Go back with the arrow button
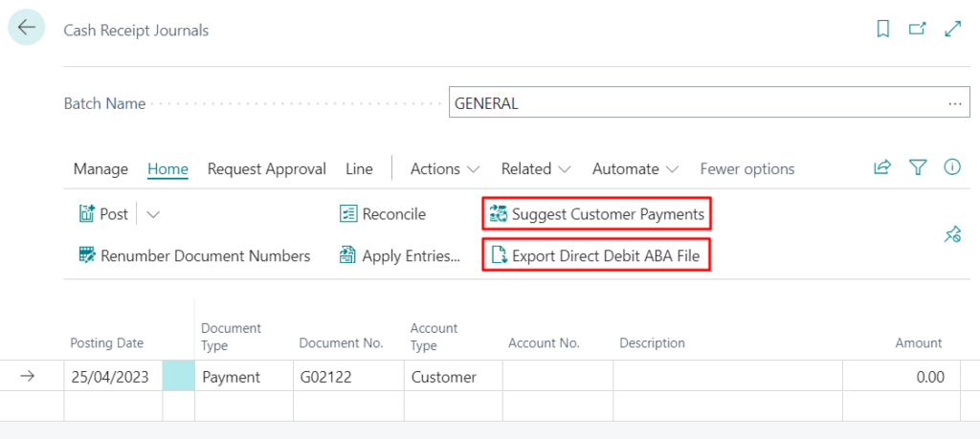This screenshot has height=439, width=980. point(26,28)
